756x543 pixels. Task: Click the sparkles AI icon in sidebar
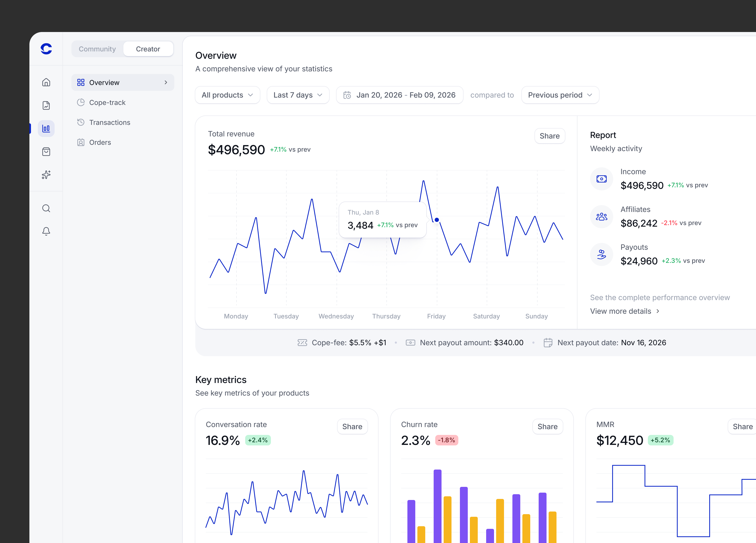click(46, 175)
